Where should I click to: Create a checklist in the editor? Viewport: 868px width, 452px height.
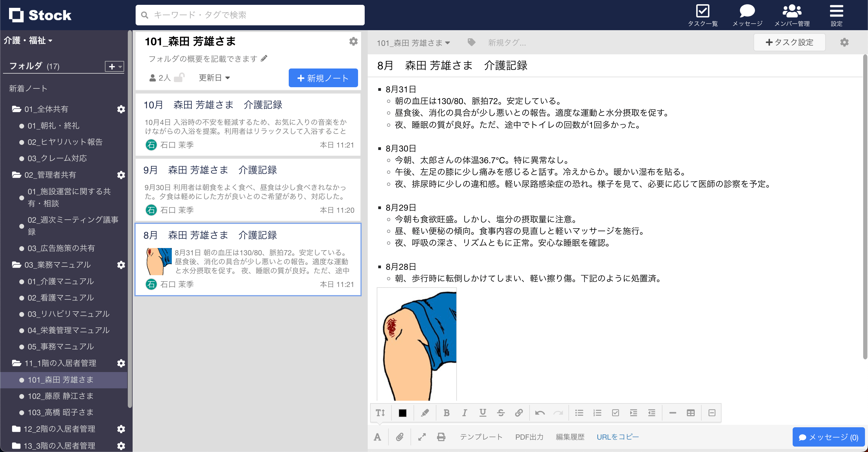[x=615, y=412]
